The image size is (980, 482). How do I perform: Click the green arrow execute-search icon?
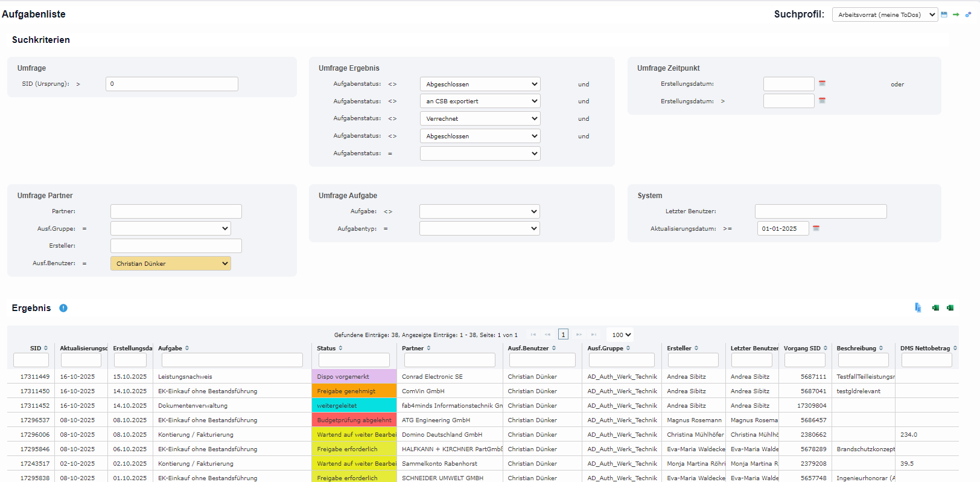[956, 14]
